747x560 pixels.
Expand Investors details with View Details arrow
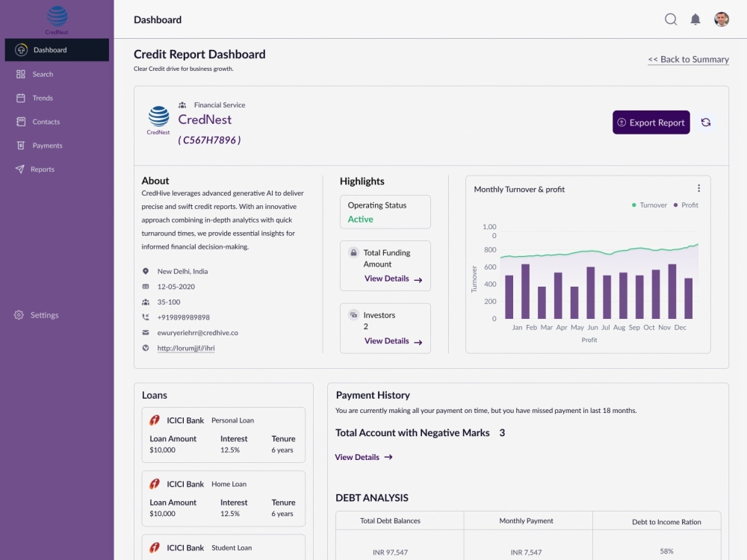pos(385,340)
